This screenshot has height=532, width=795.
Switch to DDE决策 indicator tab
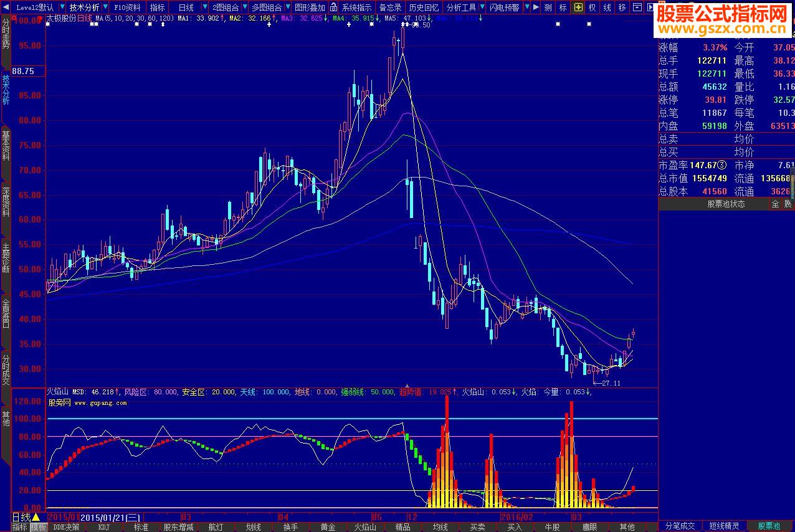(x=66, y=527)
